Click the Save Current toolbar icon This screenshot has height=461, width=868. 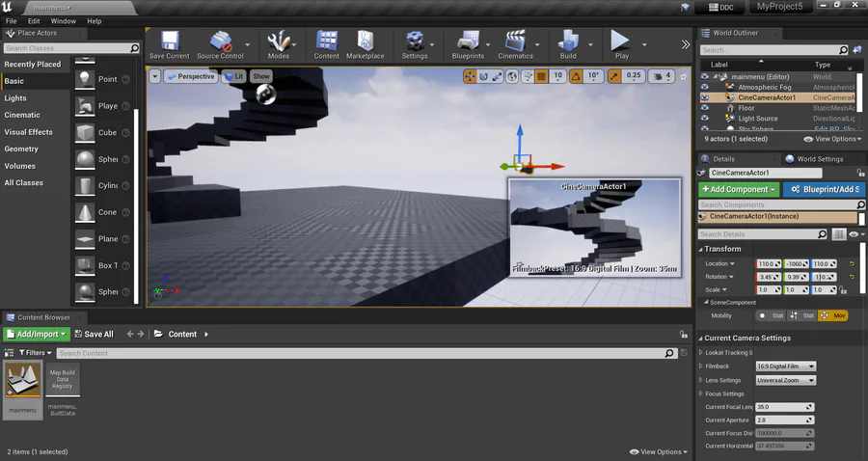point(170,44)
